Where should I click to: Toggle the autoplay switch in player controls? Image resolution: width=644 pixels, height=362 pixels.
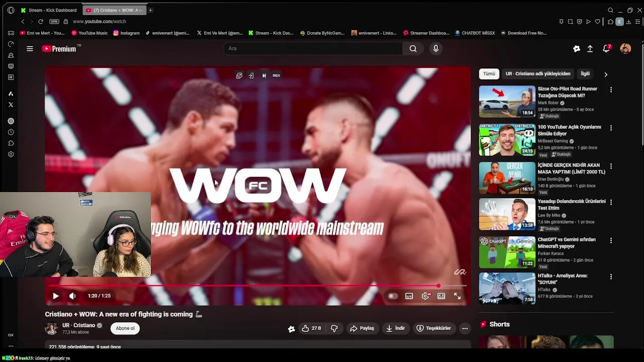click(393, 296)
